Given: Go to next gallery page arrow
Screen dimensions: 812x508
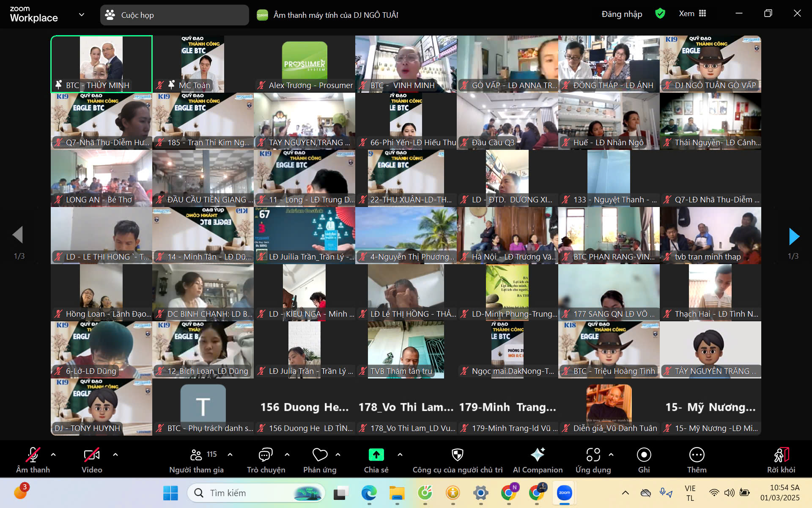Looking at the screenshot, I should click(794, 236).
